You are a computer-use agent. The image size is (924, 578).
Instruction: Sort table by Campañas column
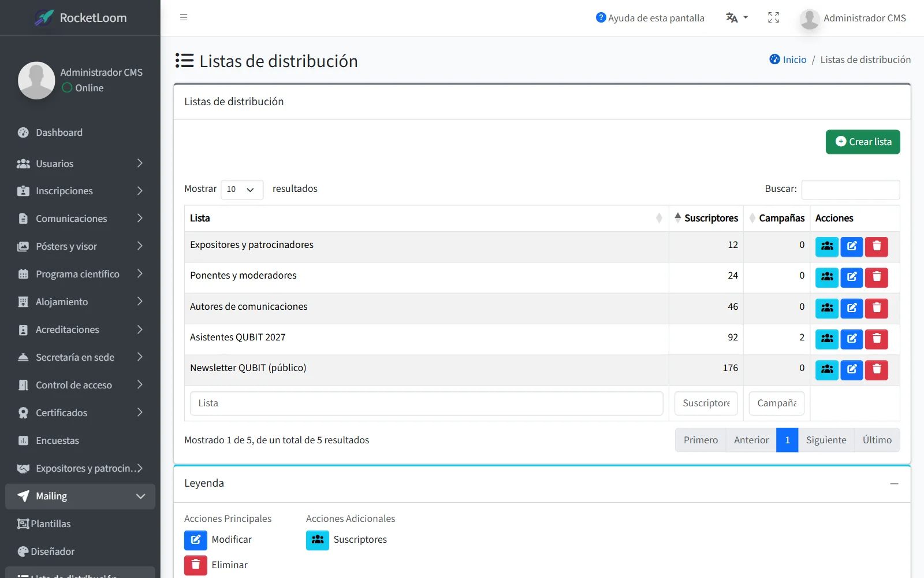(x=777, y=218)
